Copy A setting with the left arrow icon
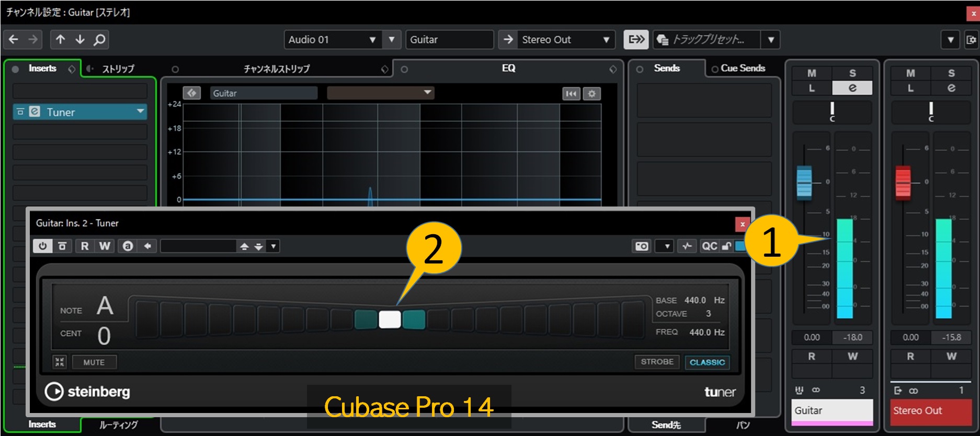The width and height of the screenshot is (980, 436). pos(147,246)
